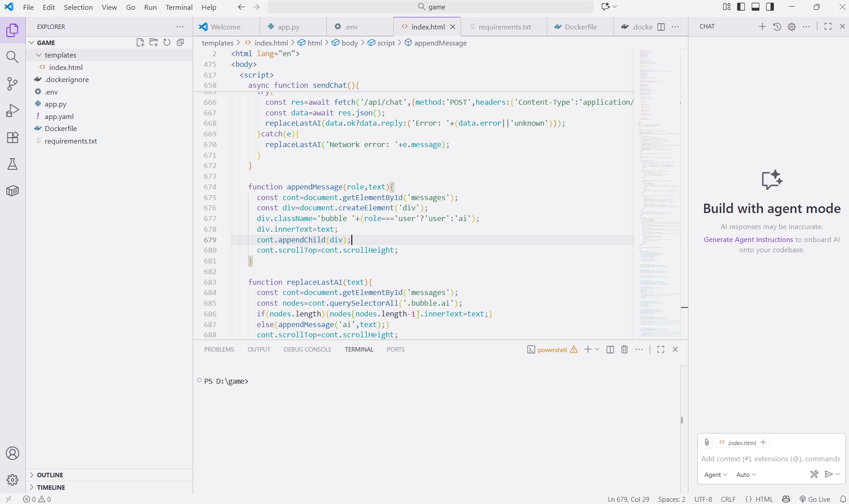Viewport: 849px width, 504px height.
Task: Click errors and warnings count in status bar
Action: click(x=37, y=499)
